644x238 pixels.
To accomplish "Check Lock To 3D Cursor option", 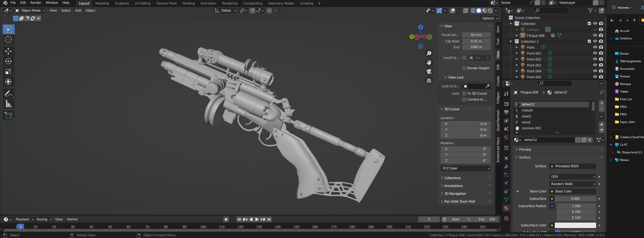I will pyautogui.click(x=464, y=93).
